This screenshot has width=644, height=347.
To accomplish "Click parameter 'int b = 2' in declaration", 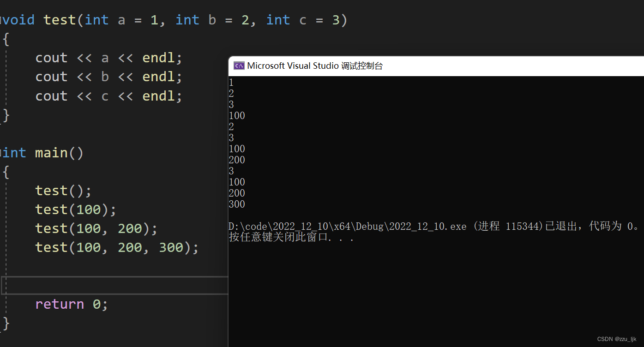I will pyautogui.click(x=212, y=20).
